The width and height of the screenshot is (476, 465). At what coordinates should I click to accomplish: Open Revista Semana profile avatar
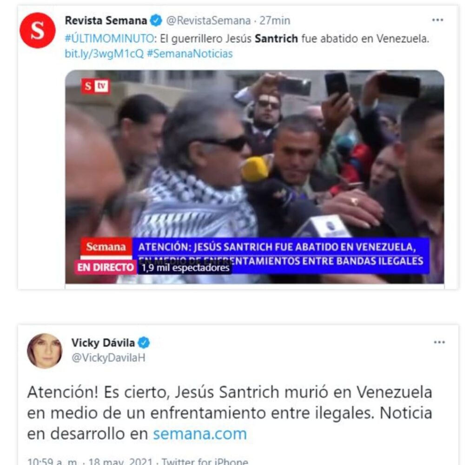click(x=37, y=30)
